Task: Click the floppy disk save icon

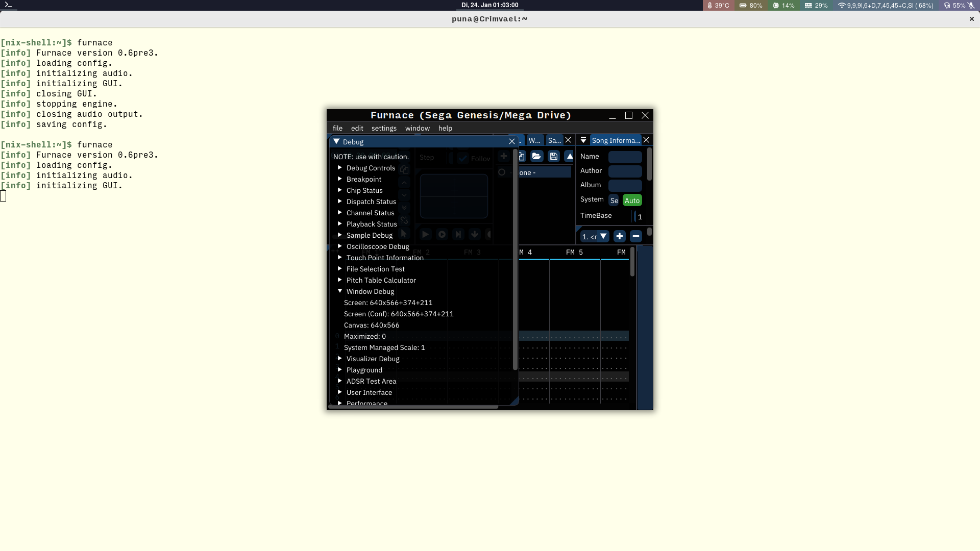Action: [x=554, y=157]
